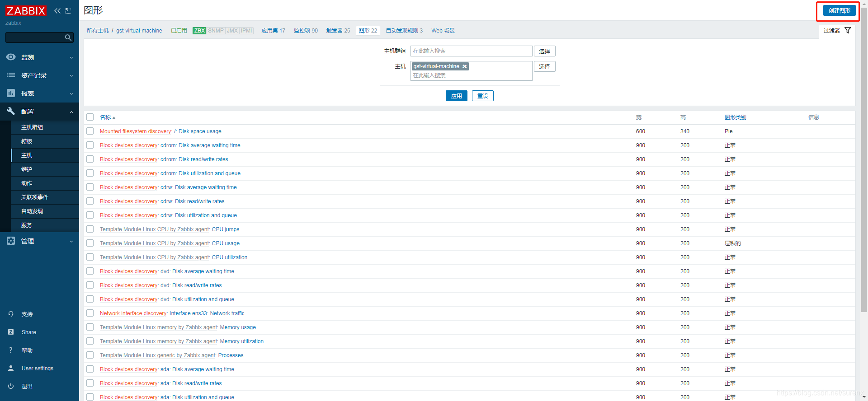Check the CPU jumps graph row
The width and height of the screenshot is (868, 401).
point(90,229)
